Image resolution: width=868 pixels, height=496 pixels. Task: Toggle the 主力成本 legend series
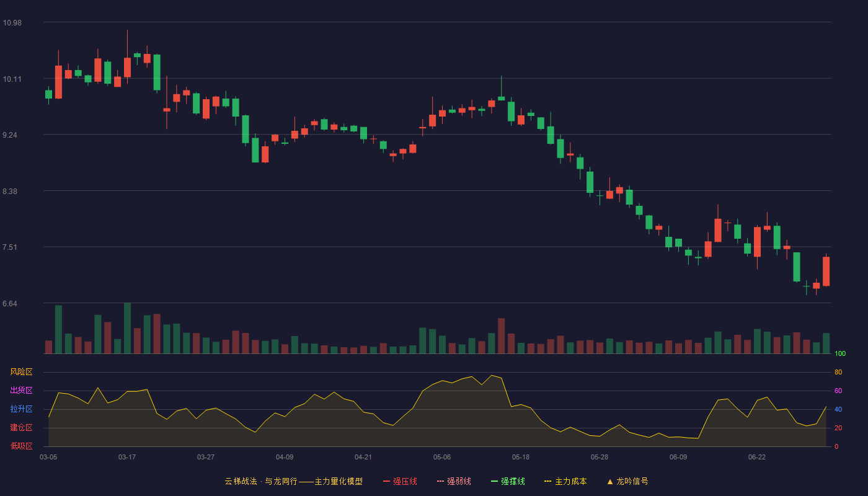pyautogui.click(x=565, y=481)
